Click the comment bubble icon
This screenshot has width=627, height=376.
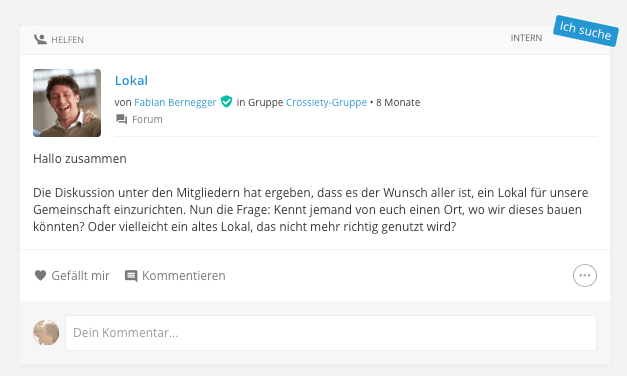131,276
